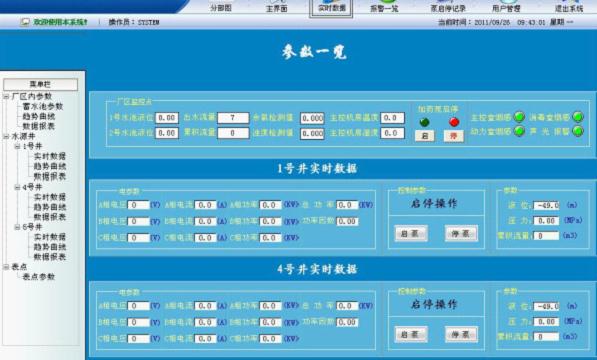
Task: Open the 报警一览 toolbar icon
Action: tap(384, 6)
